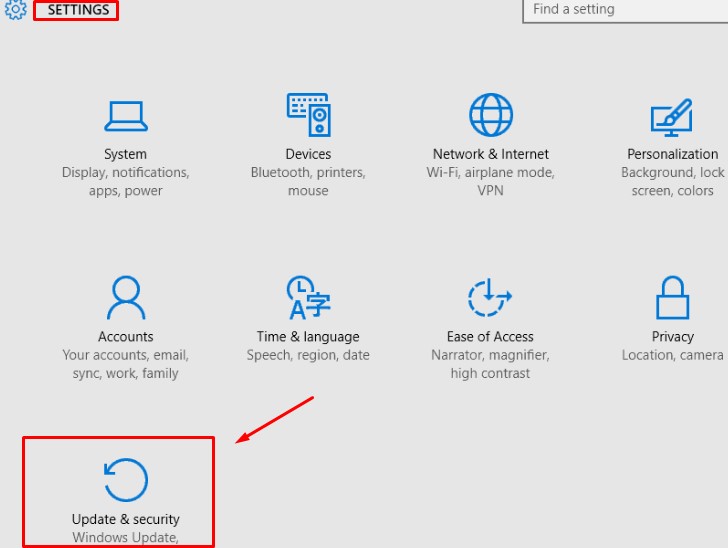Click the System laptop icon

125,116
